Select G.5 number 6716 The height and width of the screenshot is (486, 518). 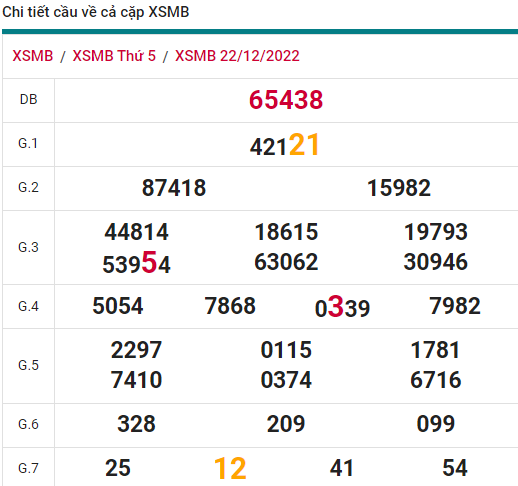436,380
